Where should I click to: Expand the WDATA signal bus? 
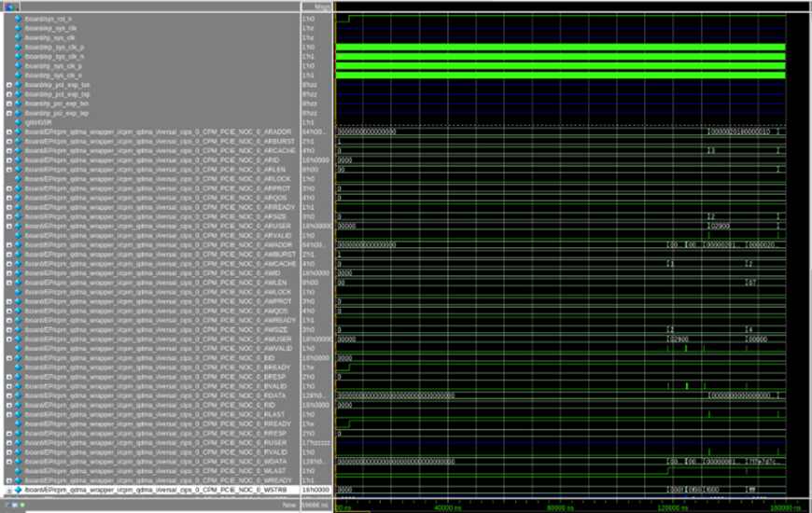pos(8,462)
